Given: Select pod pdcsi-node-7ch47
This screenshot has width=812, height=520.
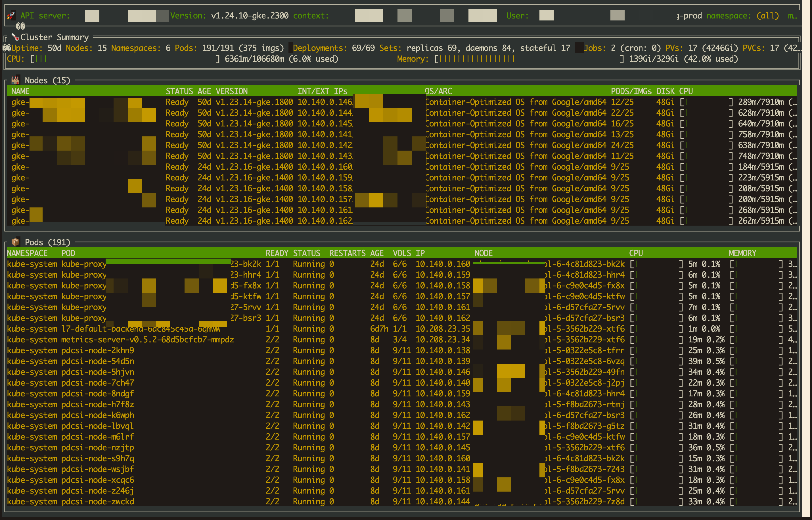Looking at the screenshot, I should tap(97, 382).
